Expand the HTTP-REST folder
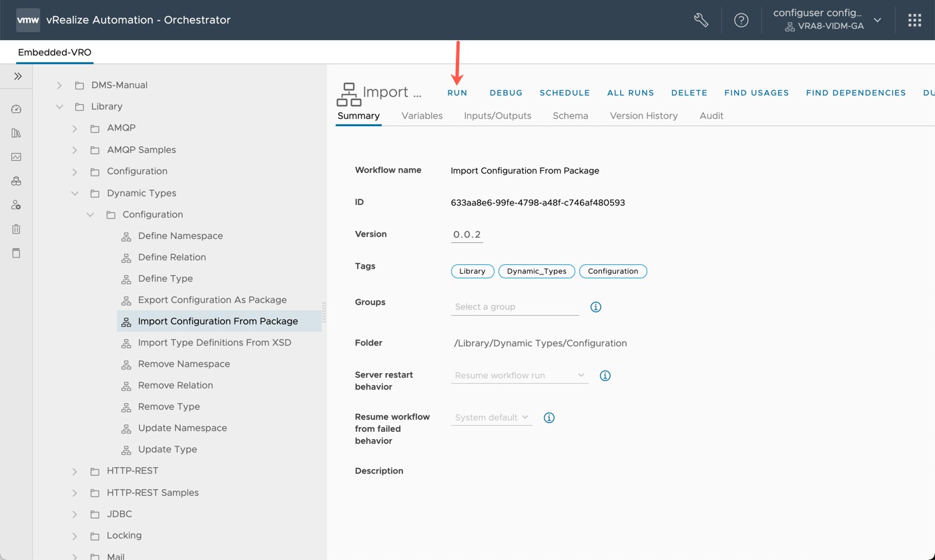 [75, 471]
